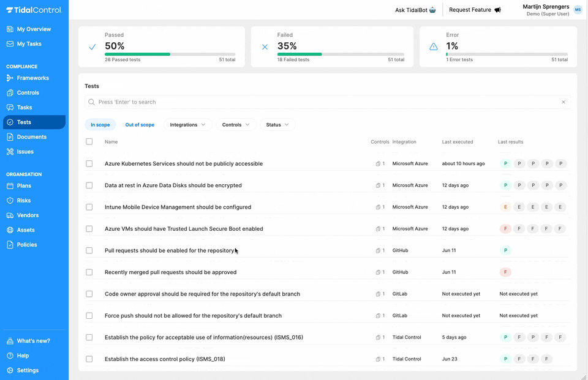Click the Request Feature button
The height and width of the screenshot is (380, 588).
(475, 10)
